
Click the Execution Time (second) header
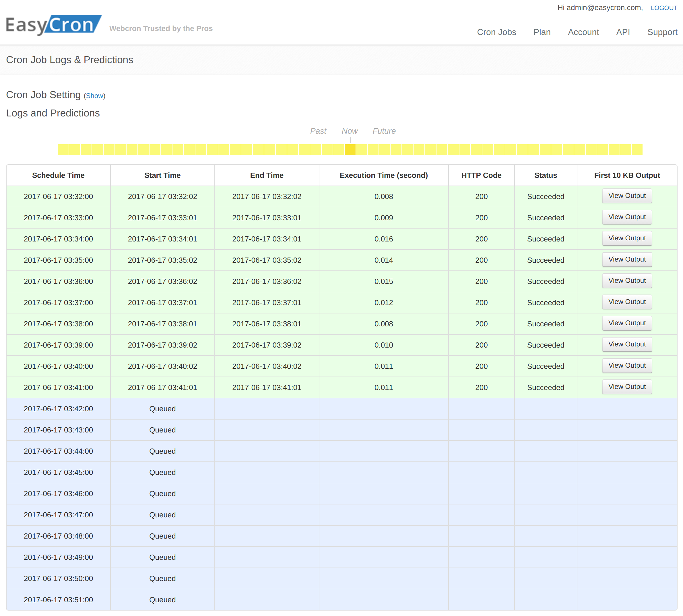(x=384, y=175)
